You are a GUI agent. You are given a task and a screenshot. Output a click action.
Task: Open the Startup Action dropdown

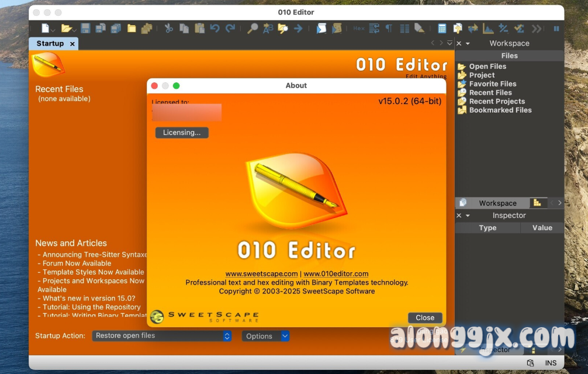162,336
